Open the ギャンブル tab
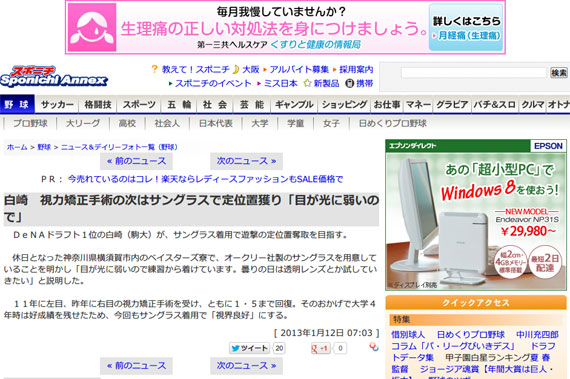Viewport: 570px width, 379px height. tap(294, 105)
